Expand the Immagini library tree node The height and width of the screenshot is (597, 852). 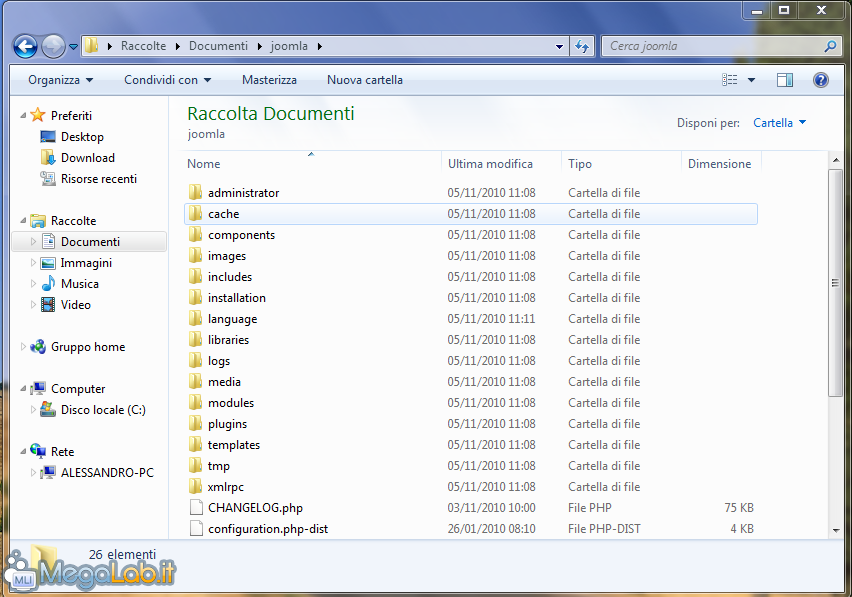[34, 263]
